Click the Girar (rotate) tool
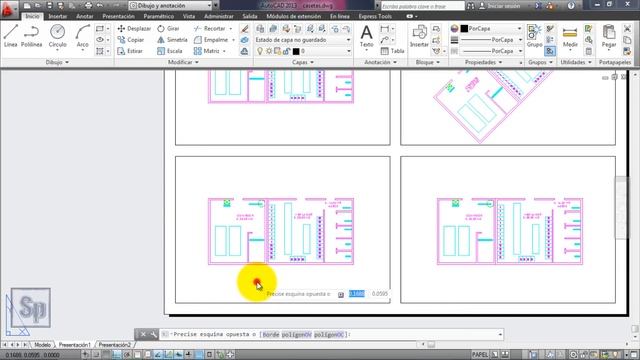 tap(169, 29)
